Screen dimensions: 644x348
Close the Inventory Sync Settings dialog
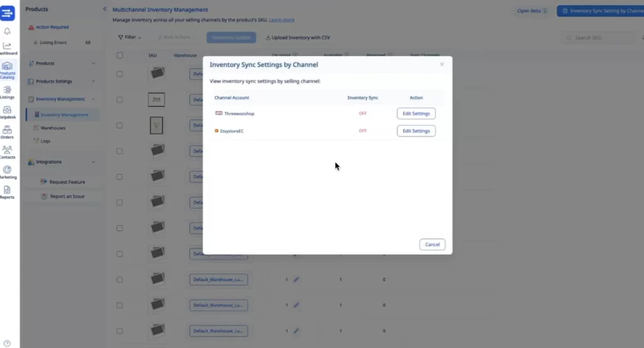pyautogui.click(x=442, y=64)
